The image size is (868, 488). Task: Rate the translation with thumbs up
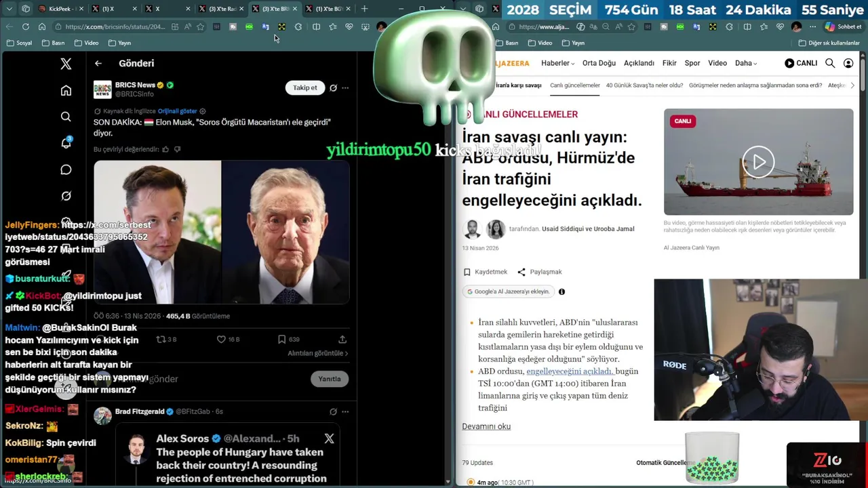[x=165, y=149]
